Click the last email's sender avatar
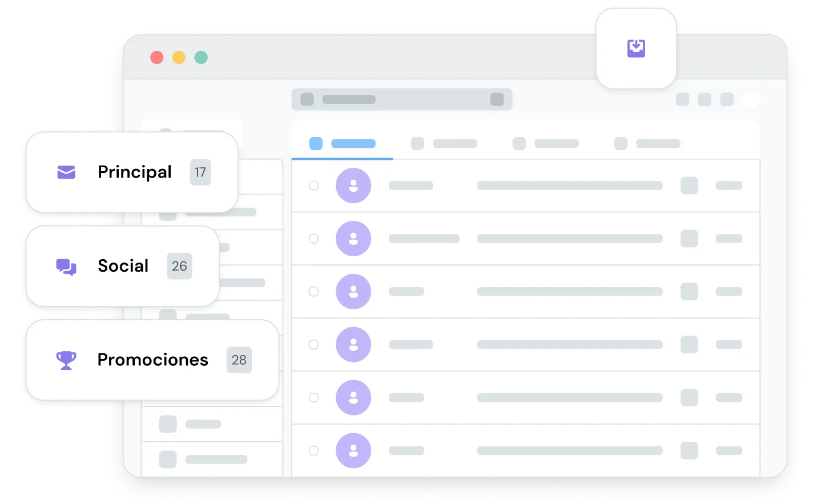 tap(353, 450)
